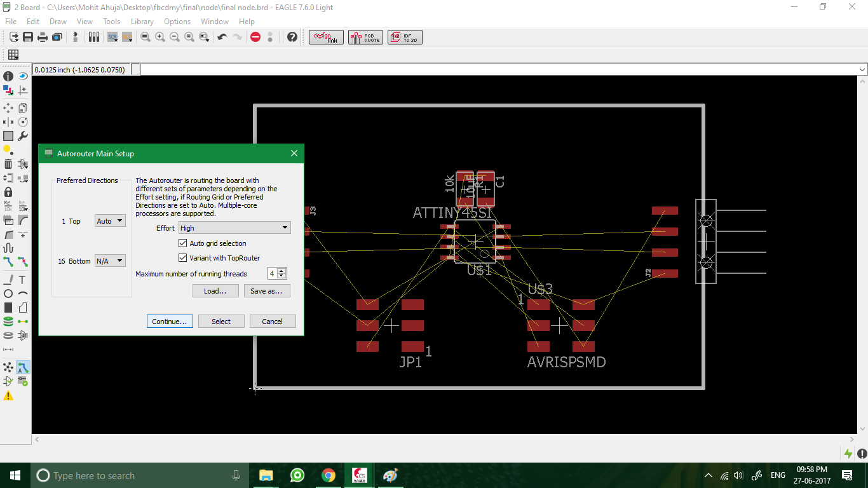Screen dimensions: 868x488
Task: Click the Continue... button
Action: pyautogui.click(x=170, y=322)
